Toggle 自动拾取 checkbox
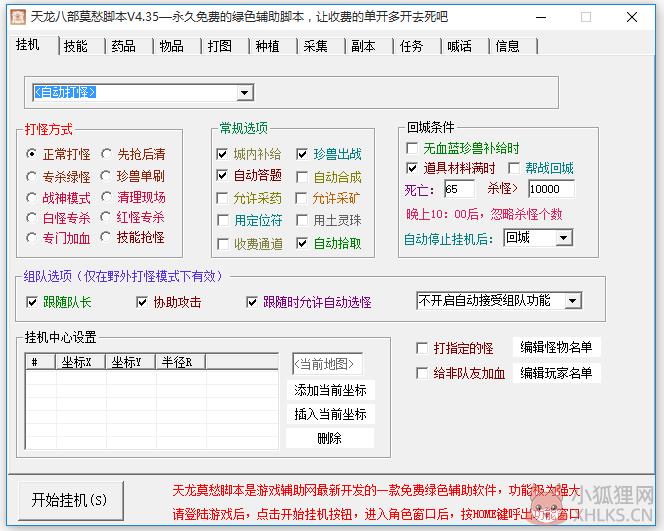Viewport: 664px width, 531px height. [302, 243]
